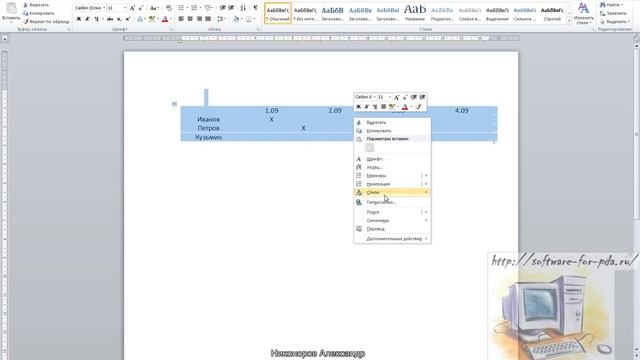This screenshot has width=640, height=360.
Task: Toggle italic in the ribbon font group
Action: (87, 19)
